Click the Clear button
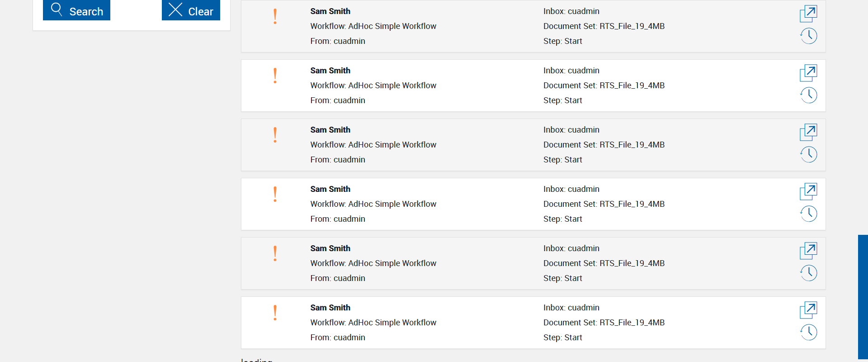Screen dimensions: 868x362 [191, 10]
